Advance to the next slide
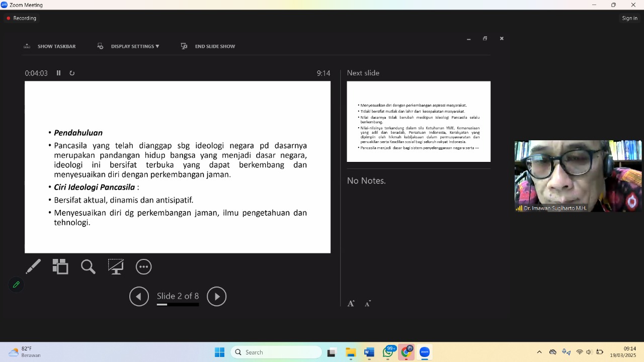 point(217,297)
